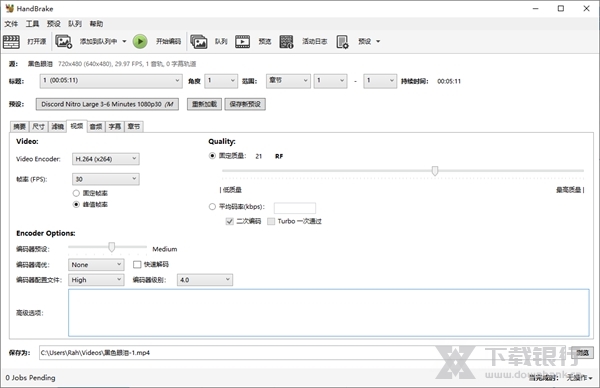The width and height of the screenshot is (600, 388).
Task: Toggle the two-pass encoding checkbox
Action: (230, 221)
